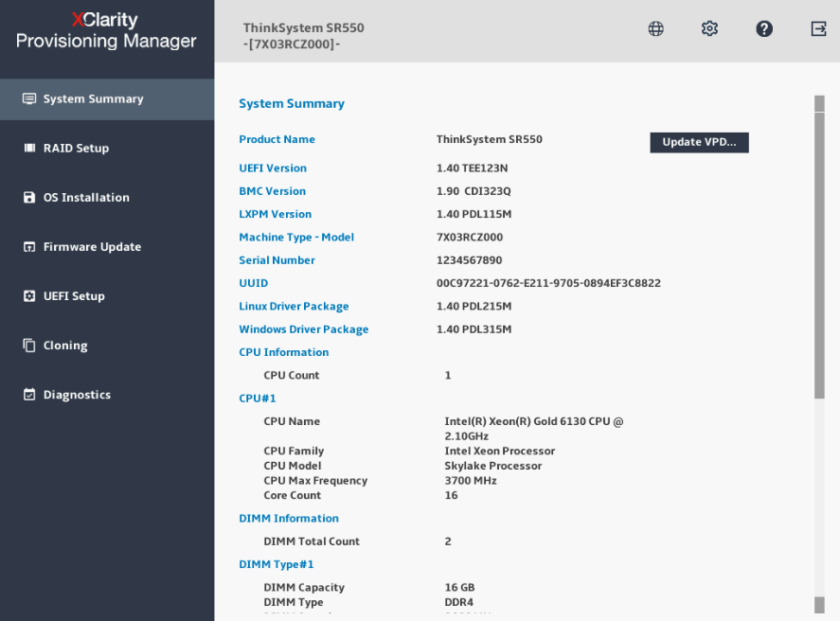Click the UUID label
The height and width of the screenshot is (621, 840).
[x=254, y=283]
